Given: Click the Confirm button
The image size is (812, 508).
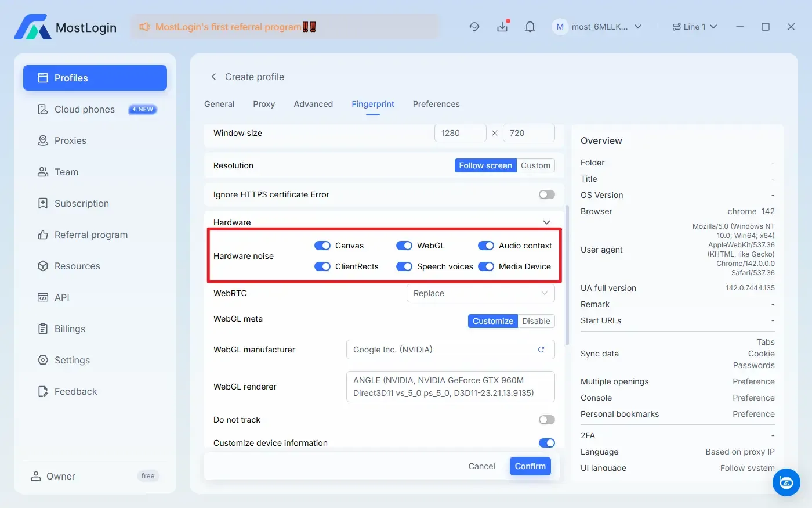Looking at the screenshot, I should 530,466.
